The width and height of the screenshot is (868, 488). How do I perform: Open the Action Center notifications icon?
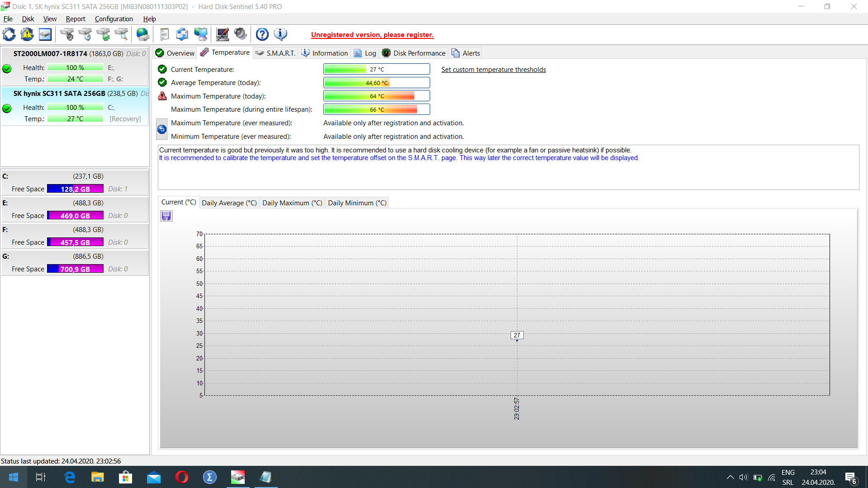pos(851,478)
